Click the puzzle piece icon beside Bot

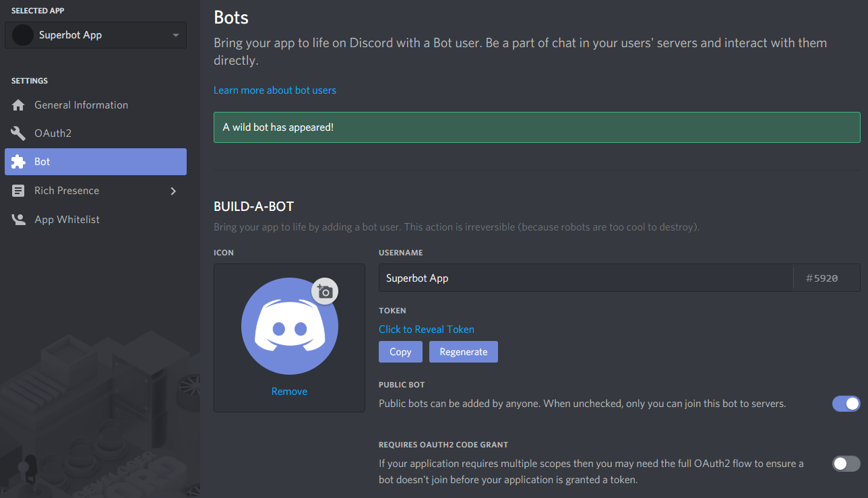click(x=19, y=162)
